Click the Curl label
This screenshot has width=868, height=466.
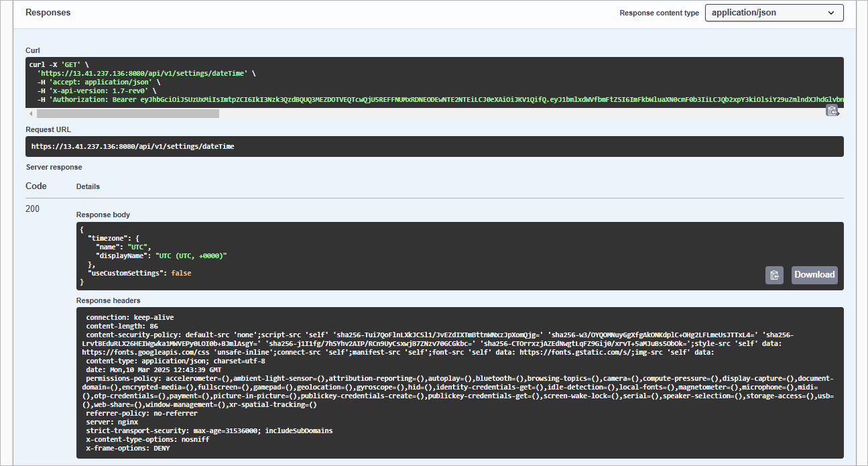[x=33, y=50]
